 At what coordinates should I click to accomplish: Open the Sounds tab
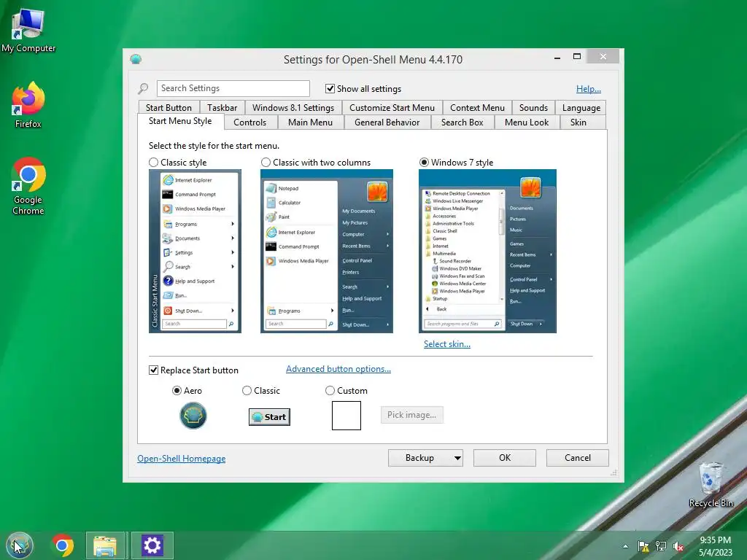point(533,108)
